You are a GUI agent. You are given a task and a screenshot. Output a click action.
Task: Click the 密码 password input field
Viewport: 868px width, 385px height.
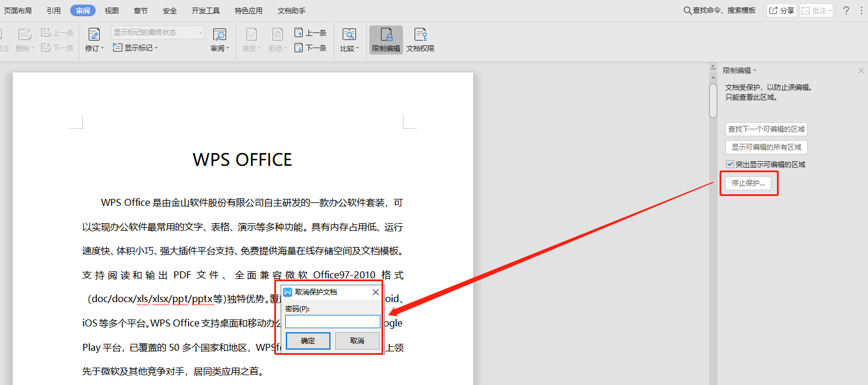click(333, 321)
